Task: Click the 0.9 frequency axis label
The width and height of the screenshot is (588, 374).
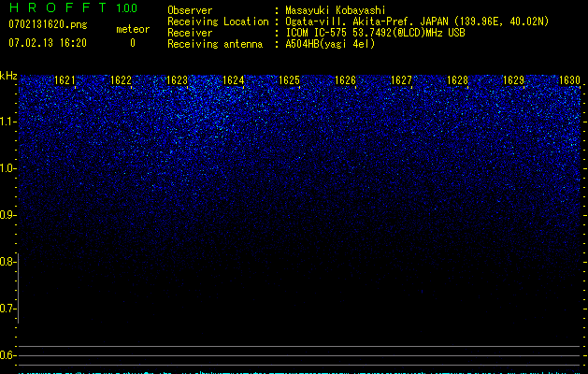Action: click(x=8, y=215)
